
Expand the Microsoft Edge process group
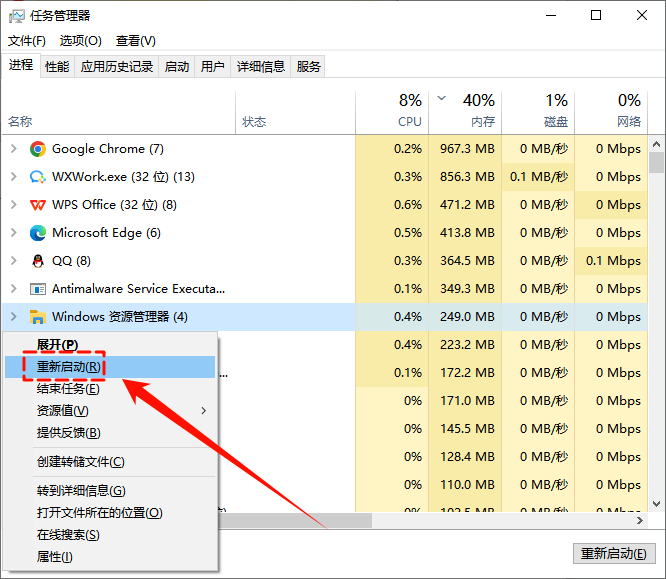[14, 233]
